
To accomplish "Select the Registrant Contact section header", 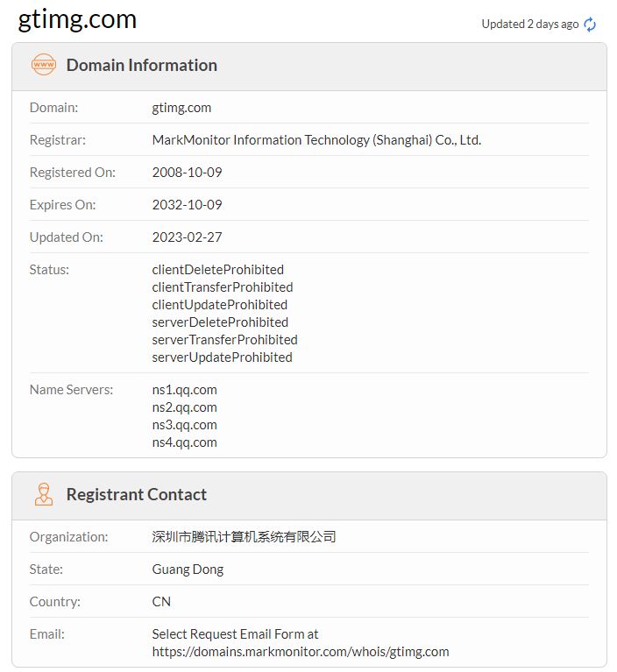I will coord(136,495).
